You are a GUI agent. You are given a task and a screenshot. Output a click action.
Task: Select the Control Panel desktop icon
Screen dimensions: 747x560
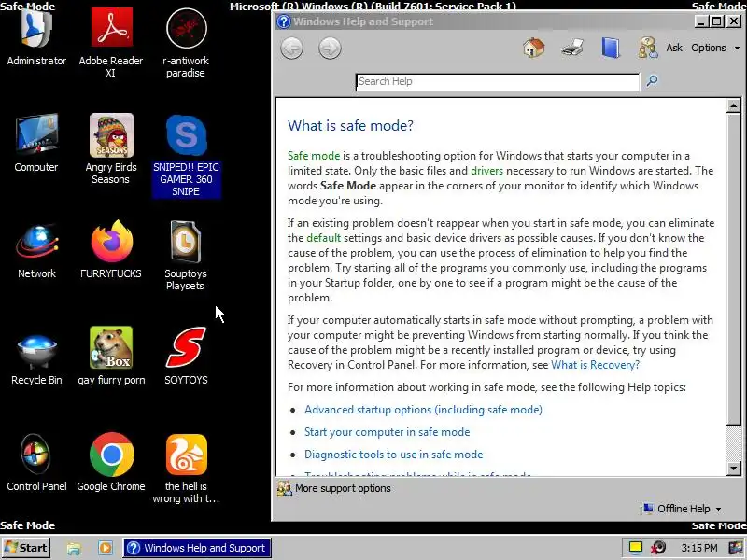[36, 463]
